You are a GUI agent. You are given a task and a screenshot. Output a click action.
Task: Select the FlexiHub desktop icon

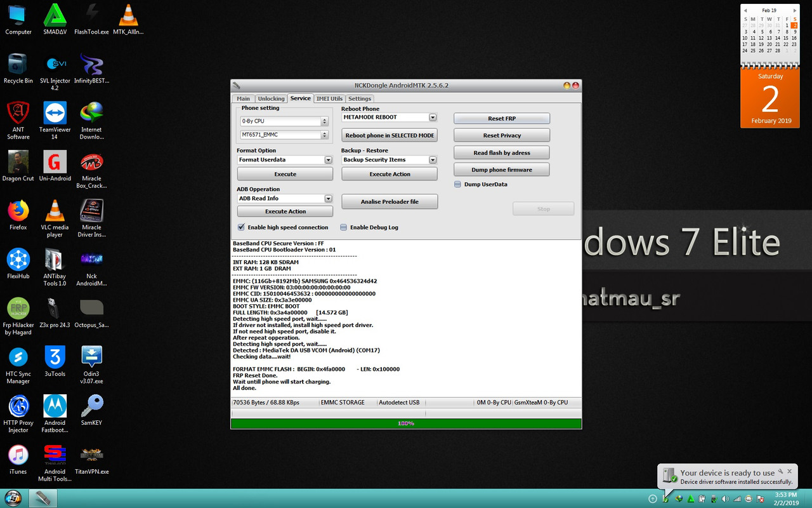tap(18, 264)
